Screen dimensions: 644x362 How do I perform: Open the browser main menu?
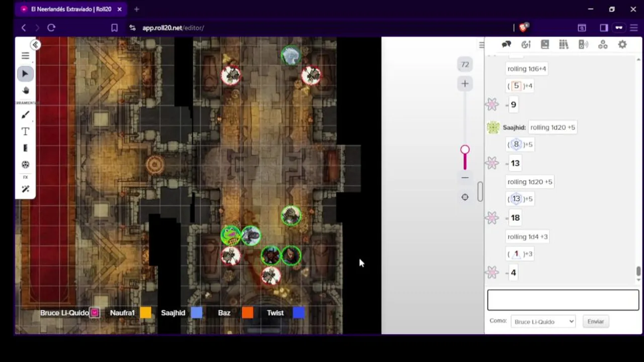634,28
